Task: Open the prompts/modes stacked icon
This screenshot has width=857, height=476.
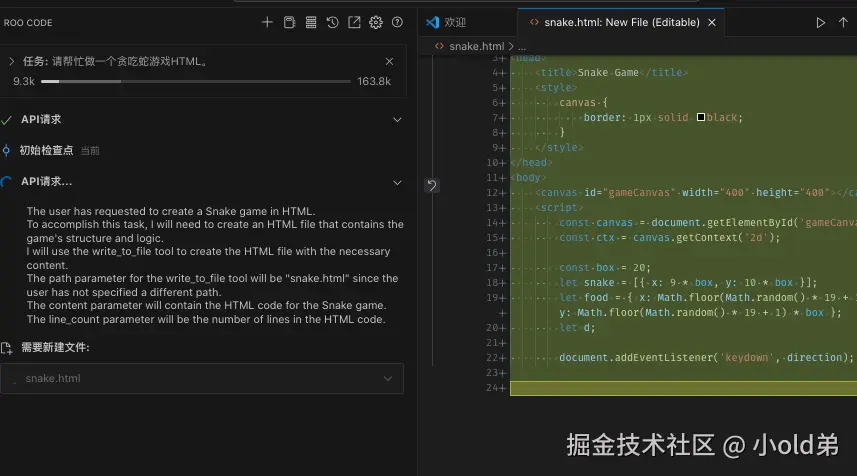Action: coord(311,22)
